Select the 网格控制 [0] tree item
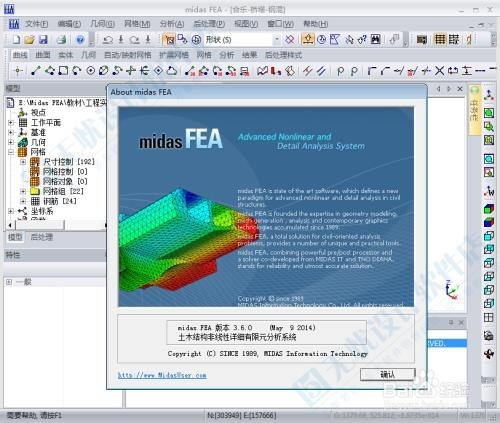 click(65, 172)
